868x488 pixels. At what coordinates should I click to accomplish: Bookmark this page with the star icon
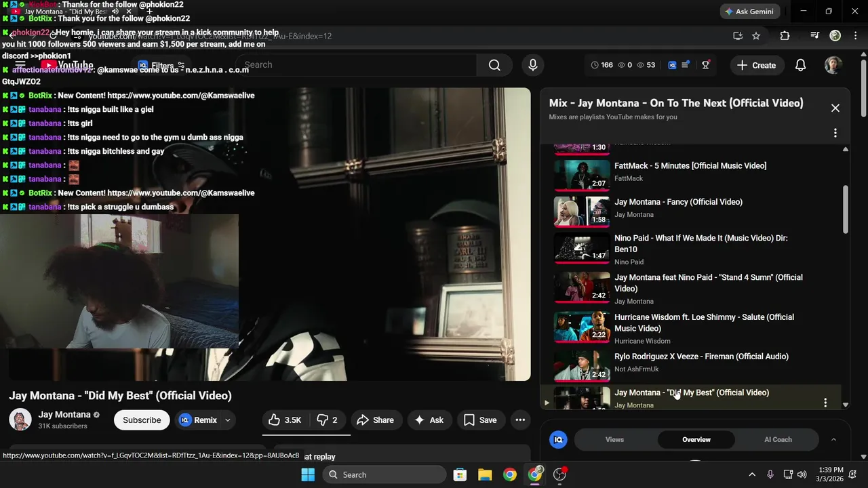[756, 36]
